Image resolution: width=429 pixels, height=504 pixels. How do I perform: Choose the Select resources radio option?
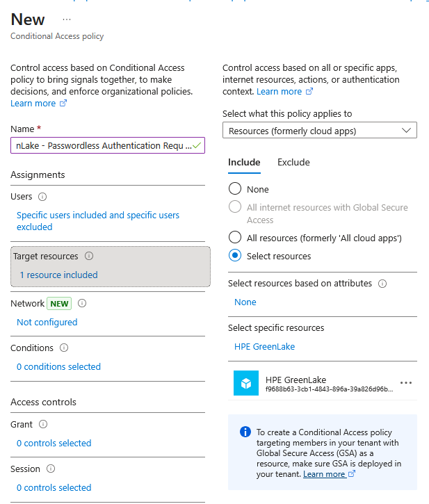(x=235, y=256)
